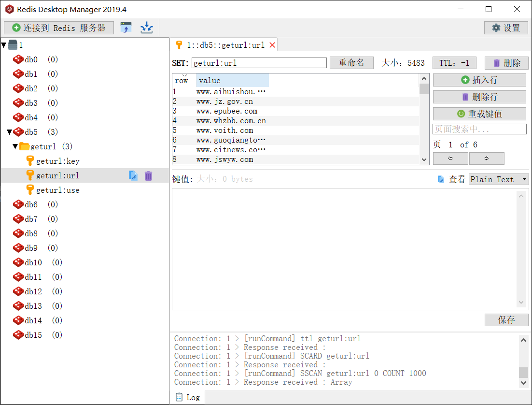Viewport: 532px width, 405px height.
Task: Select the db11 database icon
Action: point(18,277)
